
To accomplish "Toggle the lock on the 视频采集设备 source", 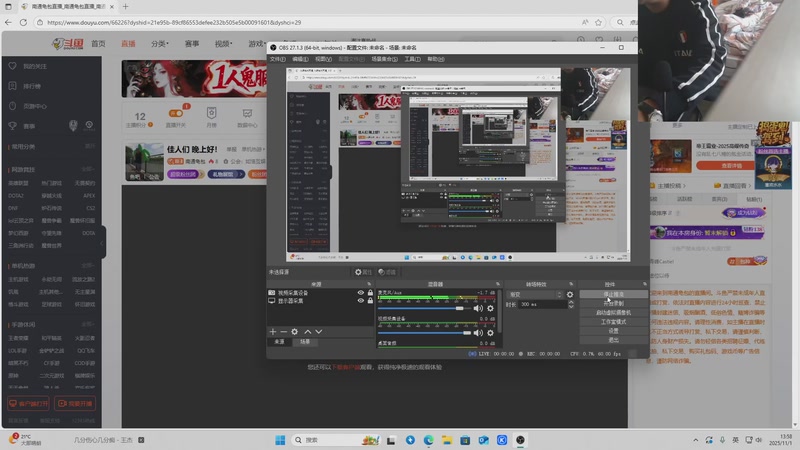I will pos(370,293).
